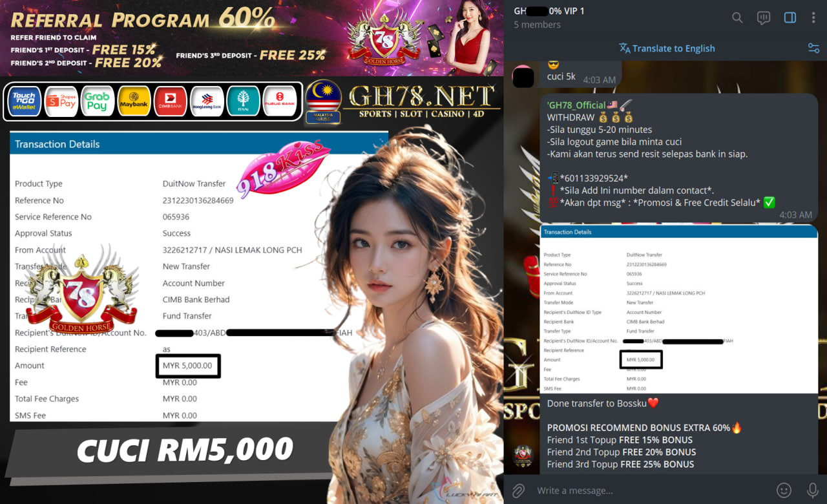The image size is (827, 504).
Task: Click the black avatar beside cuci 5k
Action: (x=523, y=76)
